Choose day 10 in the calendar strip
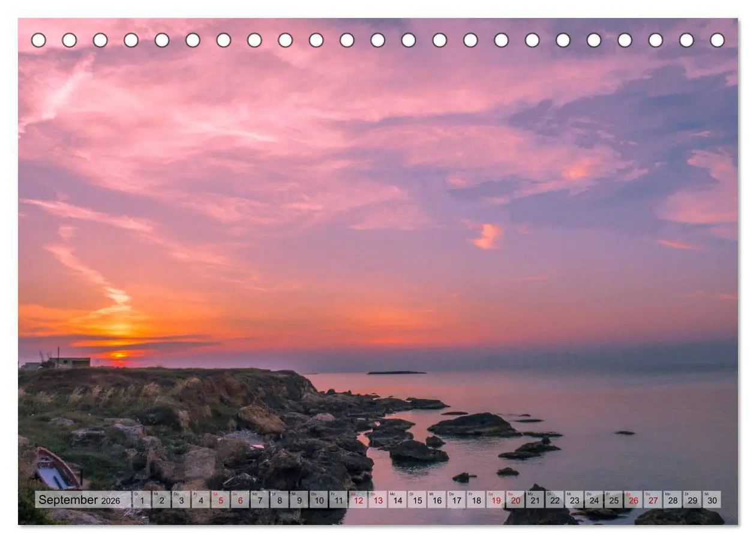This screenshot has height=543, width=756. [319, 500]
